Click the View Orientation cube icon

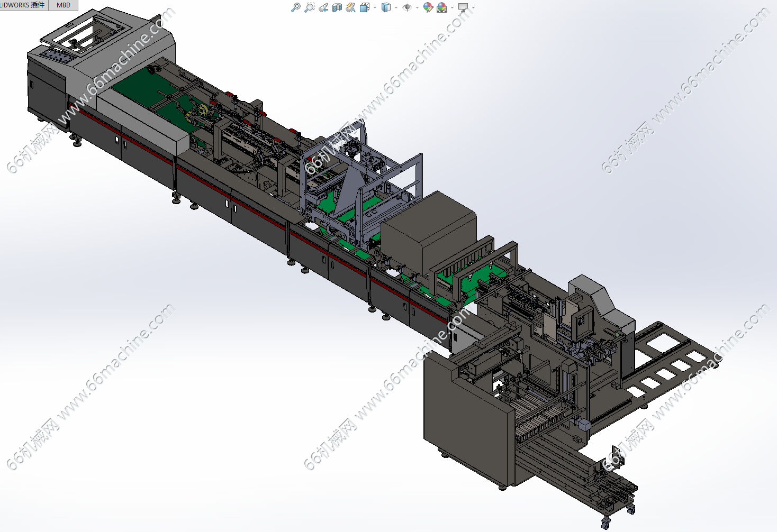pos(365,7)
